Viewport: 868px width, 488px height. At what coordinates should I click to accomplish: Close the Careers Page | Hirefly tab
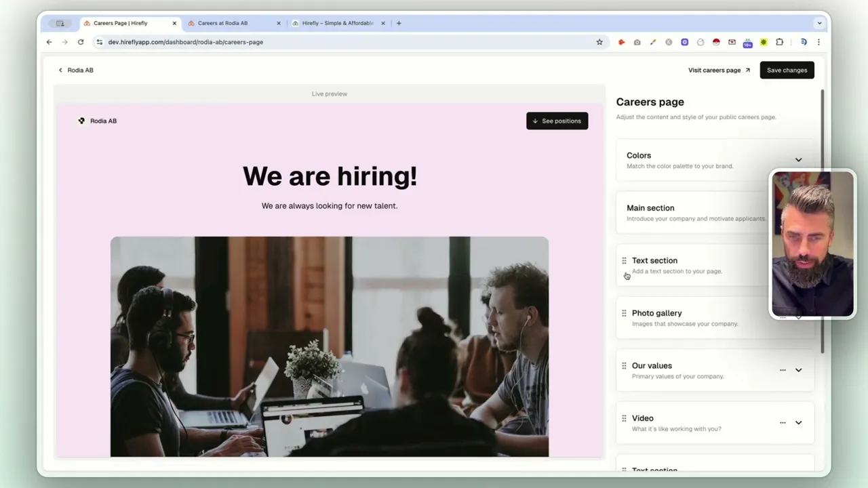pos(174,23)
